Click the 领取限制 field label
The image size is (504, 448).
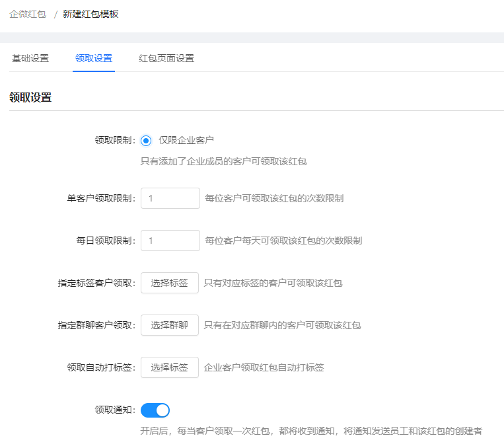[115, 140]
